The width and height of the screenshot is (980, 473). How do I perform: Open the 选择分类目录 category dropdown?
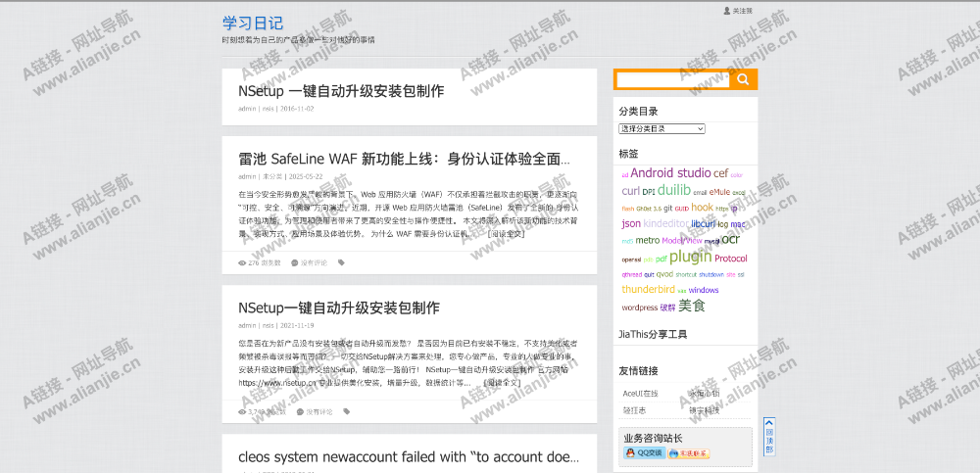(x=661, y=128)
